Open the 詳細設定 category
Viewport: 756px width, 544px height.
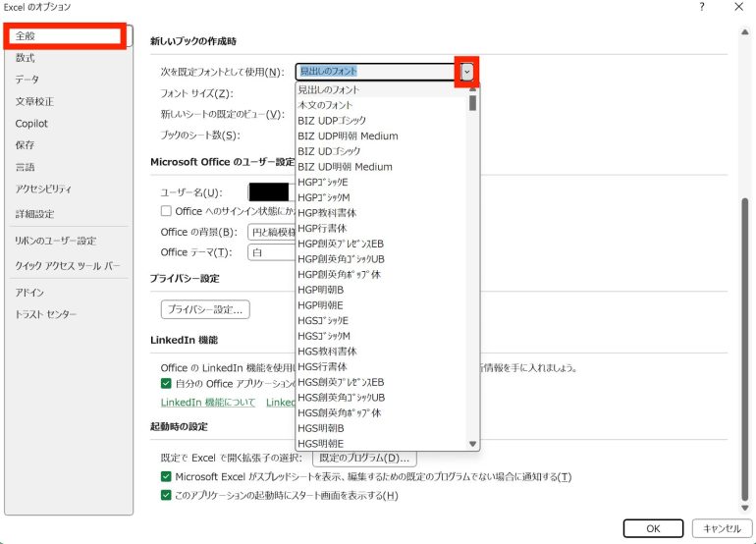click(34, 214)
